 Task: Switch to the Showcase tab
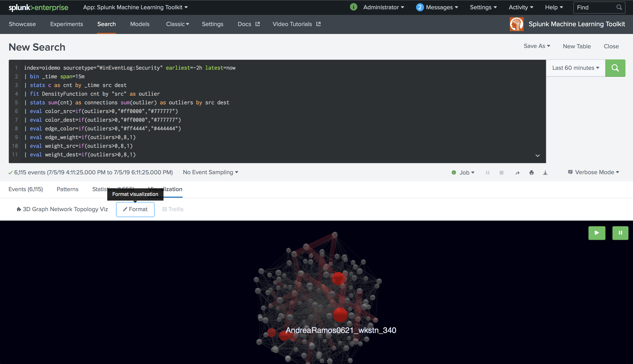click(22, 24)
